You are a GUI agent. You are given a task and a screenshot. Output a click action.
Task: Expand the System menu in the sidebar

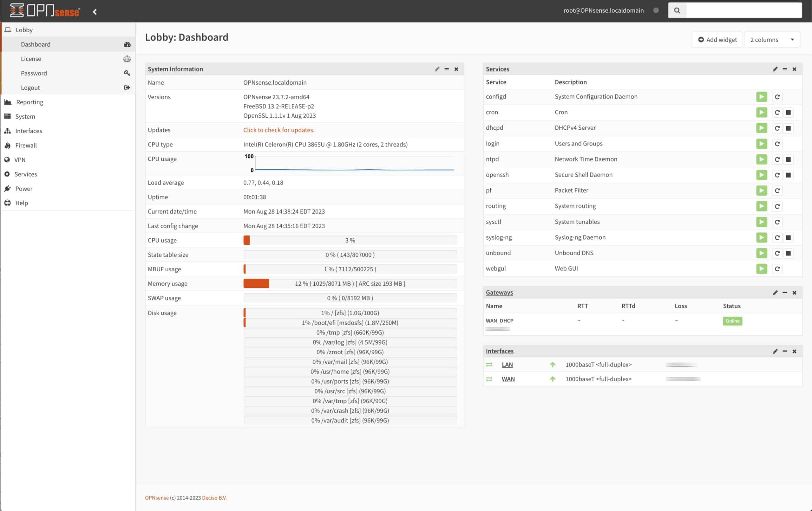[25, 116]
